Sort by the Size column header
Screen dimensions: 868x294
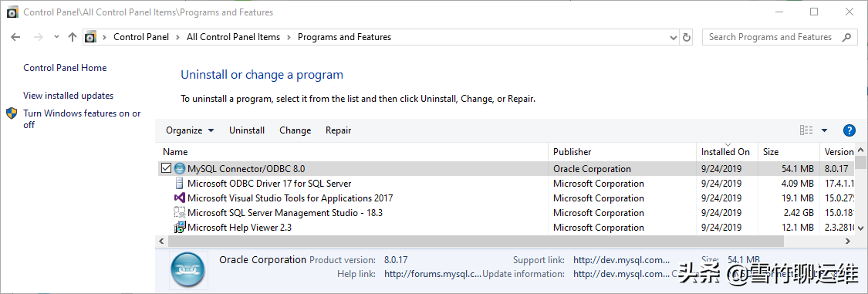(x=789, y=152)
